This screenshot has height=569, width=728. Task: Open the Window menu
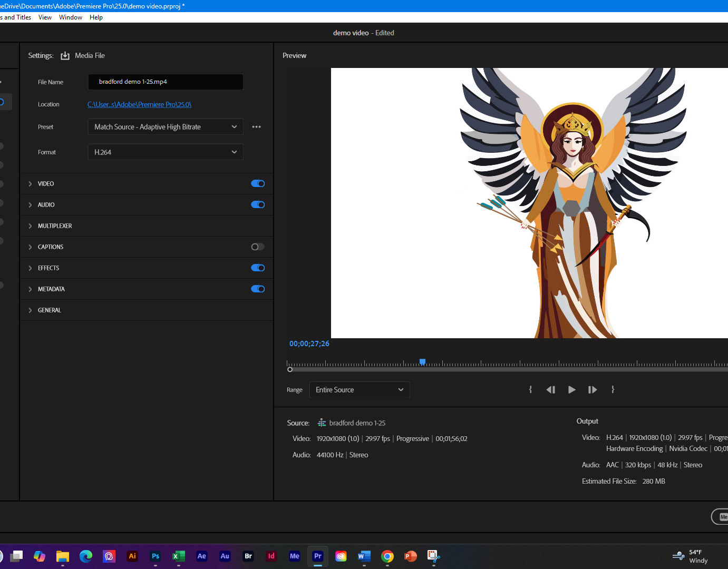(x=71, y=17)
